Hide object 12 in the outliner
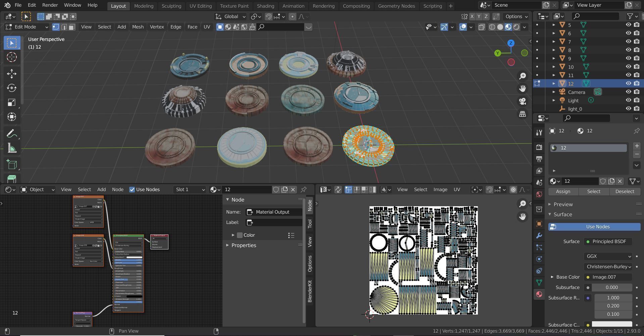 [x=628, y=83]
